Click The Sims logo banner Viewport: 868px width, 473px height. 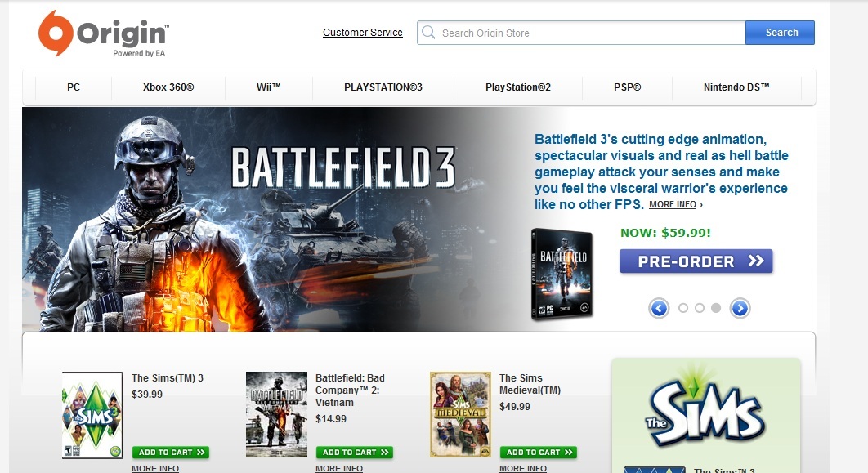coord(705,410)
